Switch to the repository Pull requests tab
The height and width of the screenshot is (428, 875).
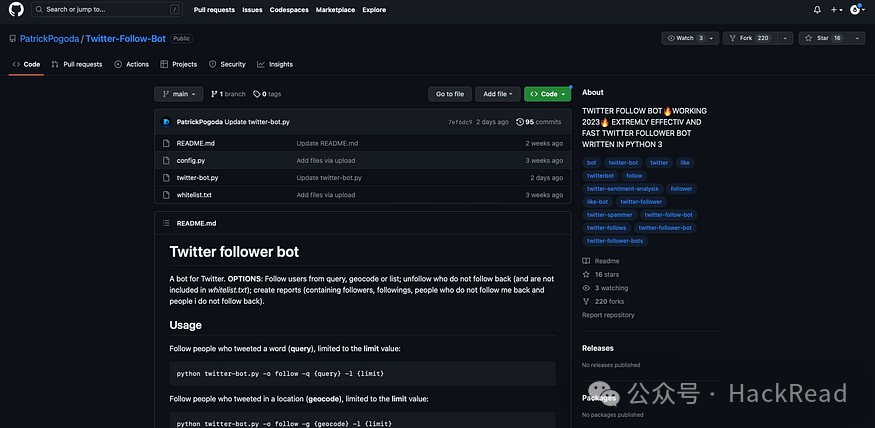[77, 64]
